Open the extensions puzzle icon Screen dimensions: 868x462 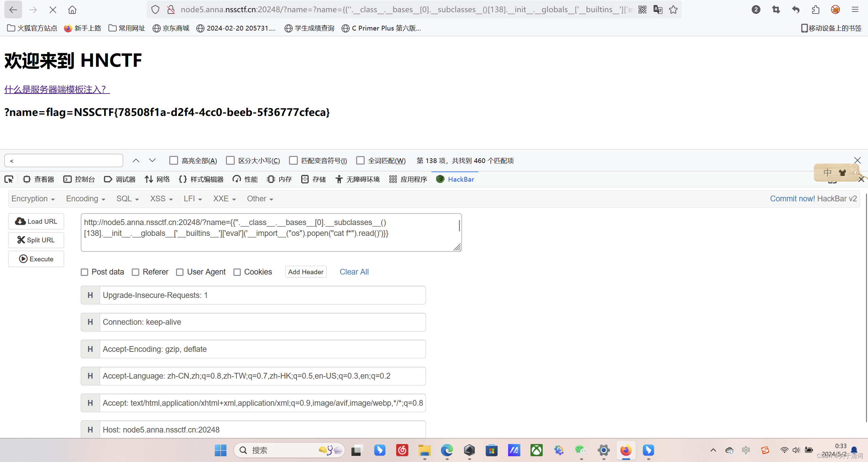pos(816,10)
